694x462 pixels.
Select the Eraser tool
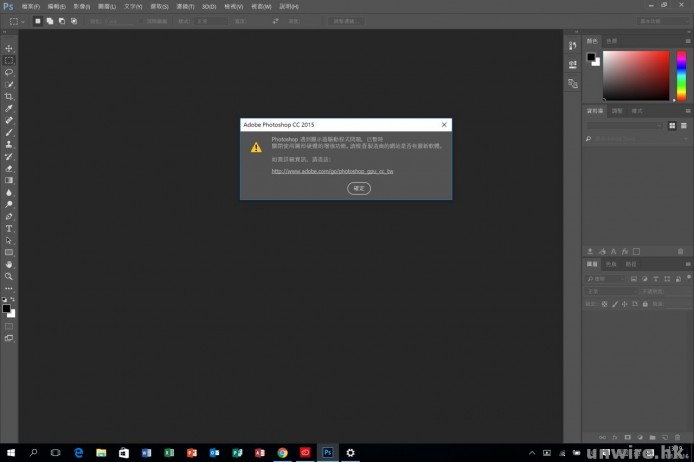[9, 168]
